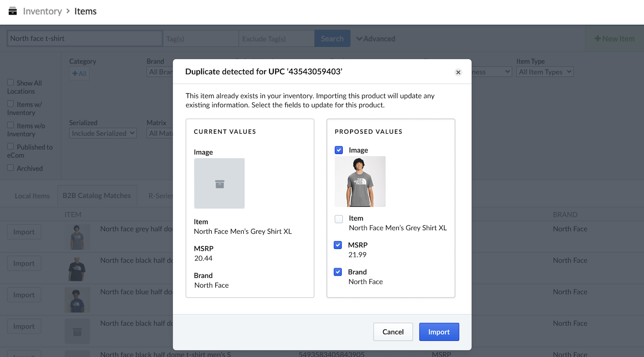Open the Item Type dropdown
The image size is (644, 357).
pyautogui.click(x=545, y=72)
